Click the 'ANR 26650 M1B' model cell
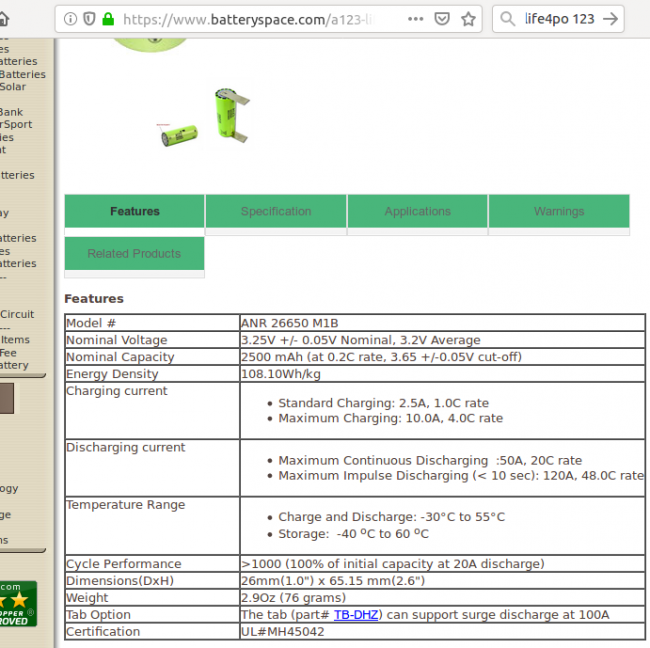Screen dimensions: 650x648 (x=290, y=323)
